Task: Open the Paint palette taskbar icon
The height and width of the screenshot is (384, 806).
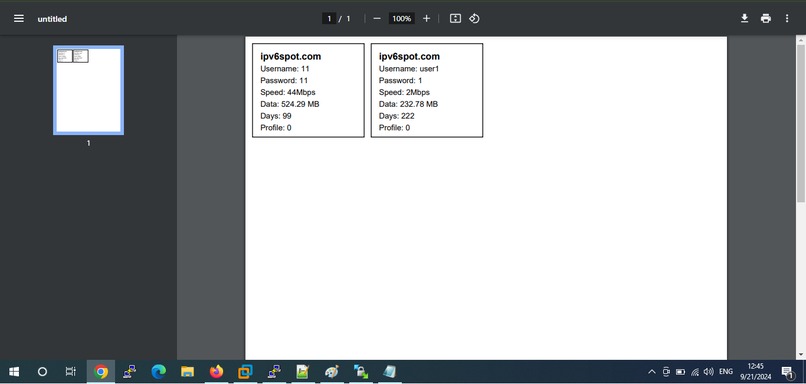Action: coord(332,371)
